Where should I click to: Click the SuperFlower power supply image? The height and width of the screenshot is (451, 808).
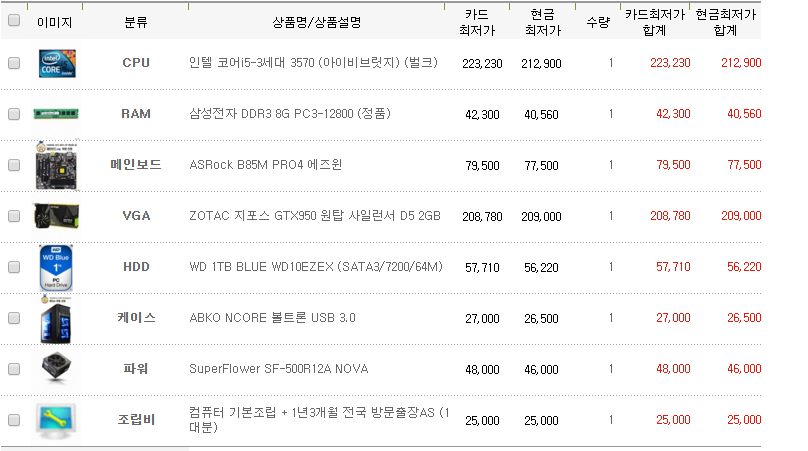point(54,369)
